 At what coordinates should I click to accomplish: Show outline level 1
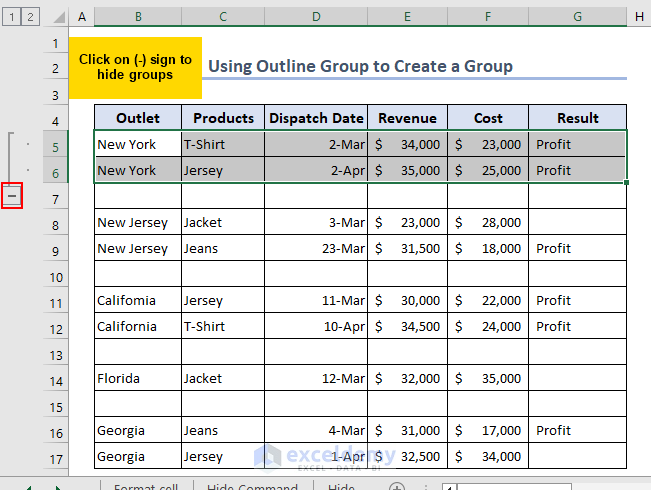[11, 17]
